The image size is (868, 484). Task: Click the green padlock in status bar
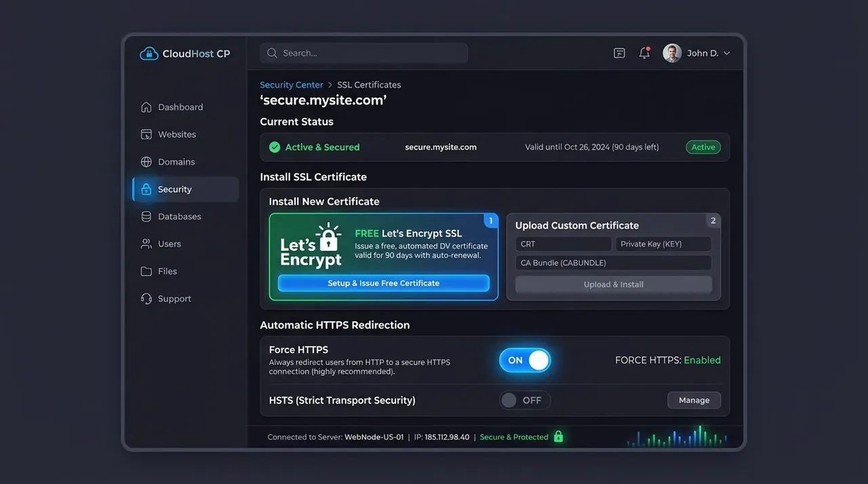pyautogui.click(x=559, y=437)
